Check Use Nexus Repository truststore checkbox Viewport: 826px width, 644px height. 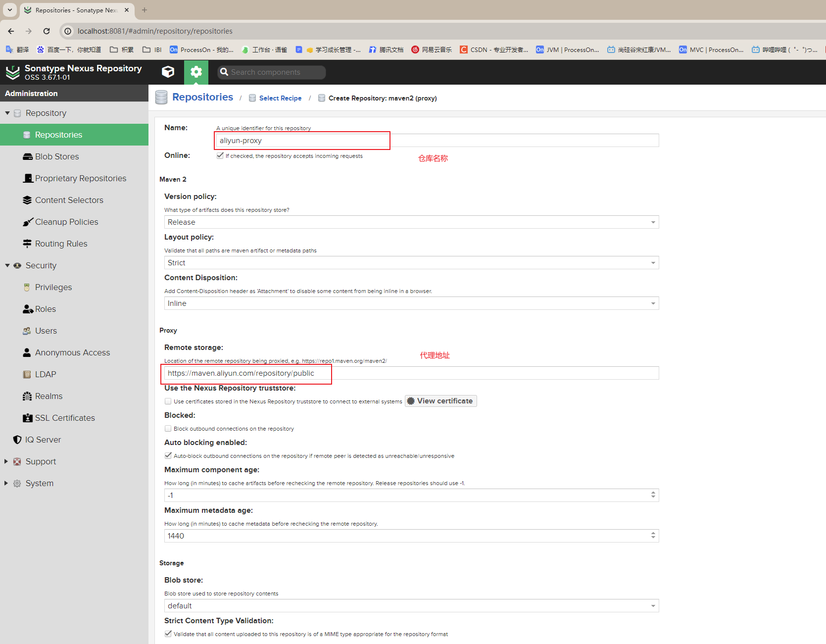pos(168,401)
